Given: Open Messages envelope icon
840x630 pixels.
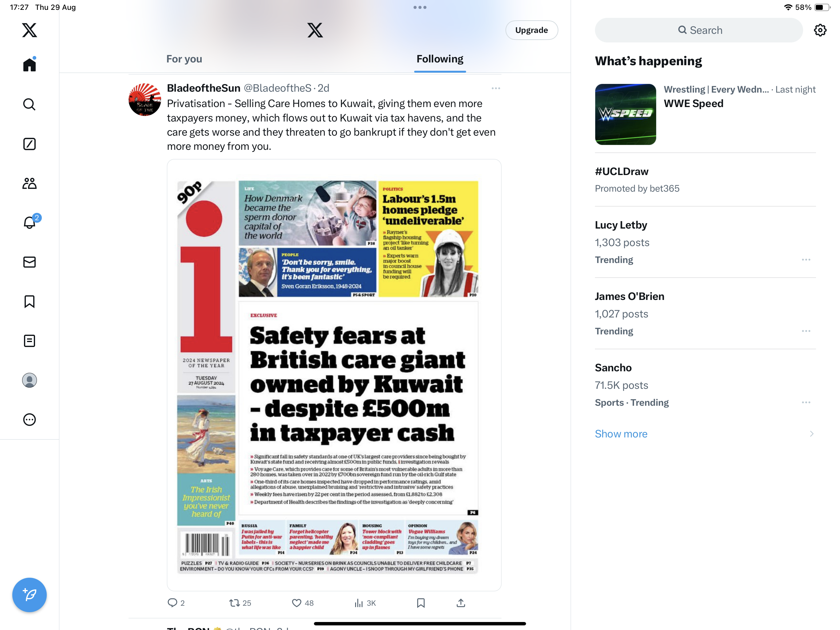Looking at the screenshot, I should coord(29,262).
